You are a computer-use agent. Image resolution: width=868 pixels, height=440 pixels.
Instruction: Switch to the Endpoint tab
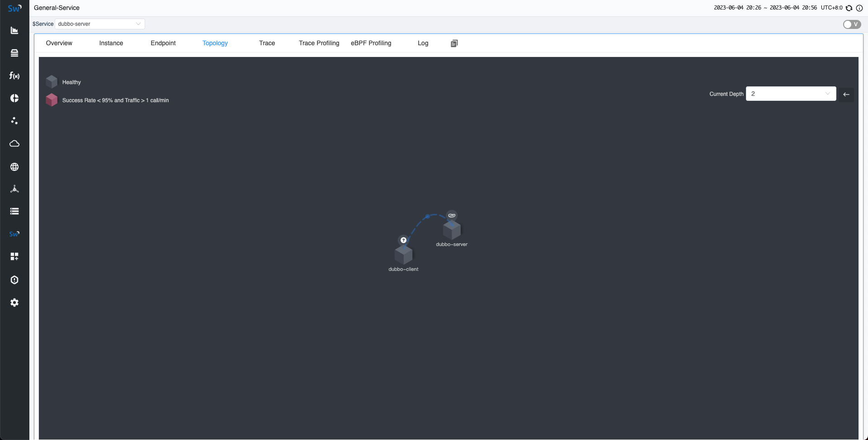tap(163, 43)
